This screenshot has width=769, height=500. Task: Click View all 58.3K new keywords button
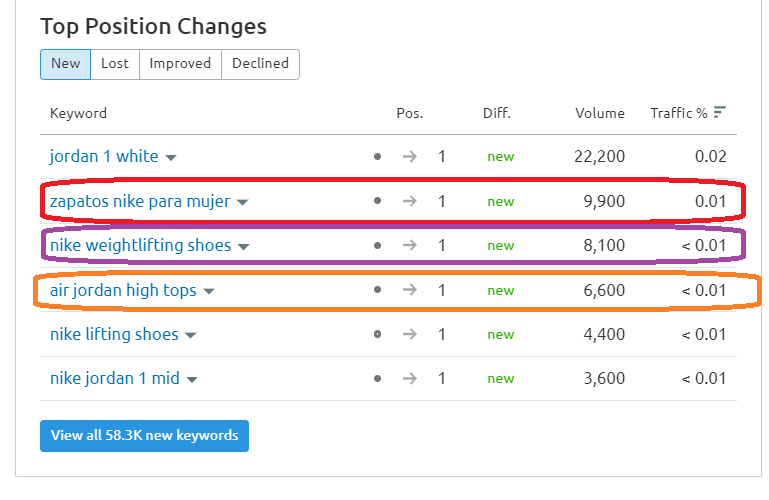click(144, 436)
